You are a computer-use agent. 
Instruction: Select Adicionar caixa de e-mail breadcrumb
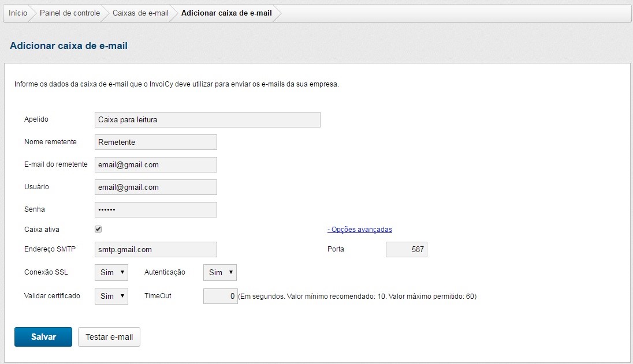[x=226, y=13]
